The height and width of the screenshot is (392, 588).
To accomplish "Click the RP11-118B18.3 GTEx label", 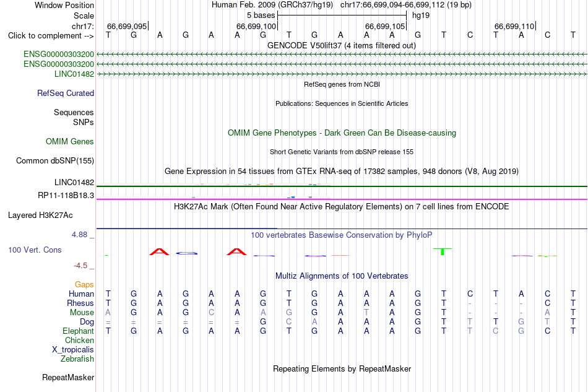I will coord(66,196).
